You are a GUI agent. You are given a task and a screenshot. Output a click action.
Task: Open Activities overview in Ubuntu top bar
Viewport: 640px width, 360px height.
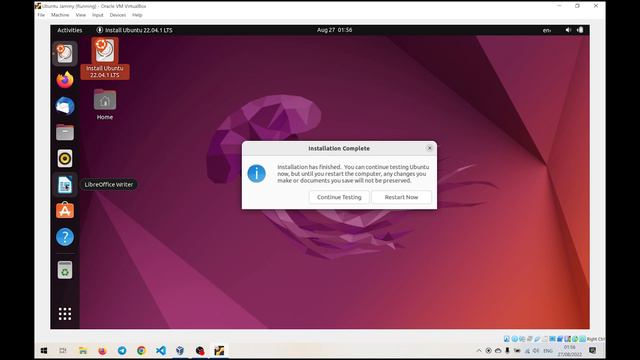point(70,30)
